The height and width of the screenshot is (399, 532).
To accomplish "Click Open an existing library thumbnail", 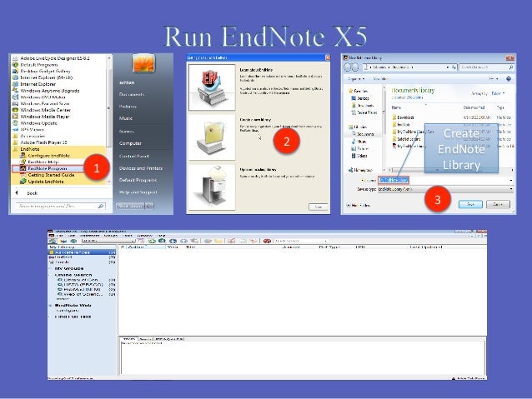I will click(x=212, y=187).
